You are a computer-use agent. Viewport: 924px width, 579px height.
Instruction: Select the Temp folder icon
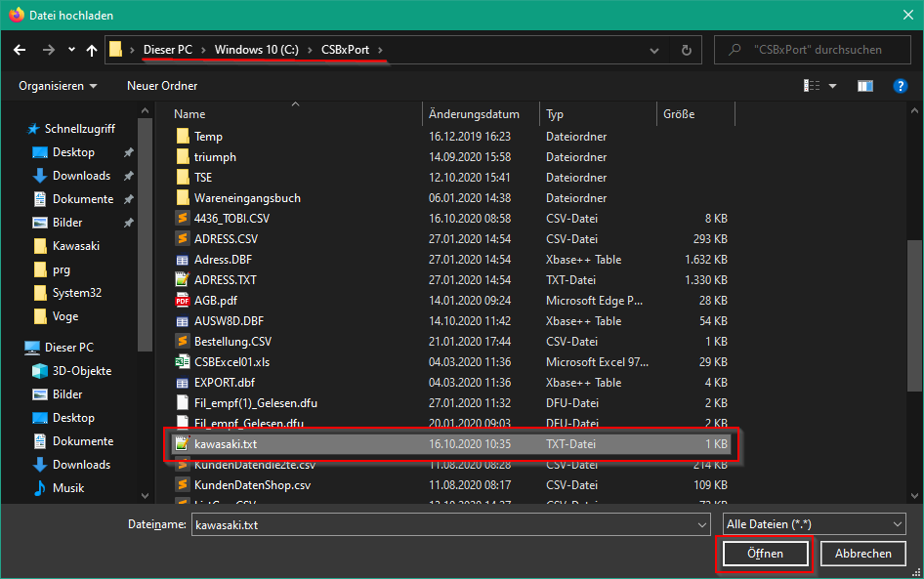[183, 136]
